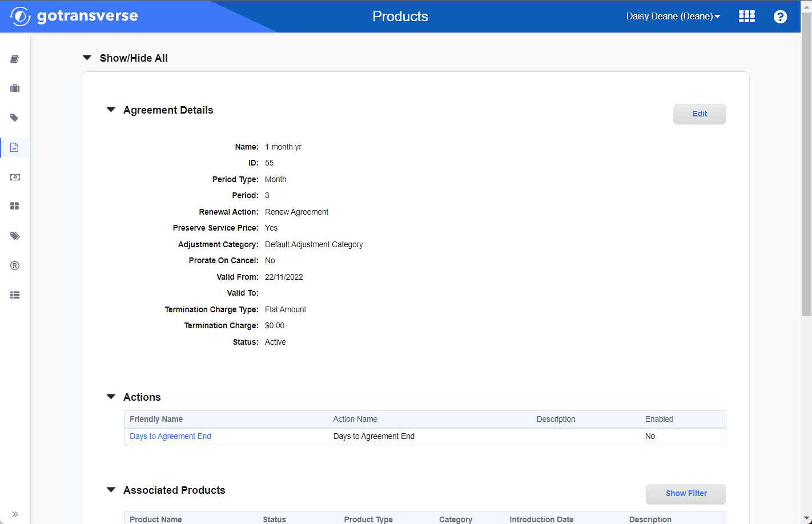This screenshot has height=524, width=812.
Task: Collapse the Associated Products section
Action: tap(111, 490)
